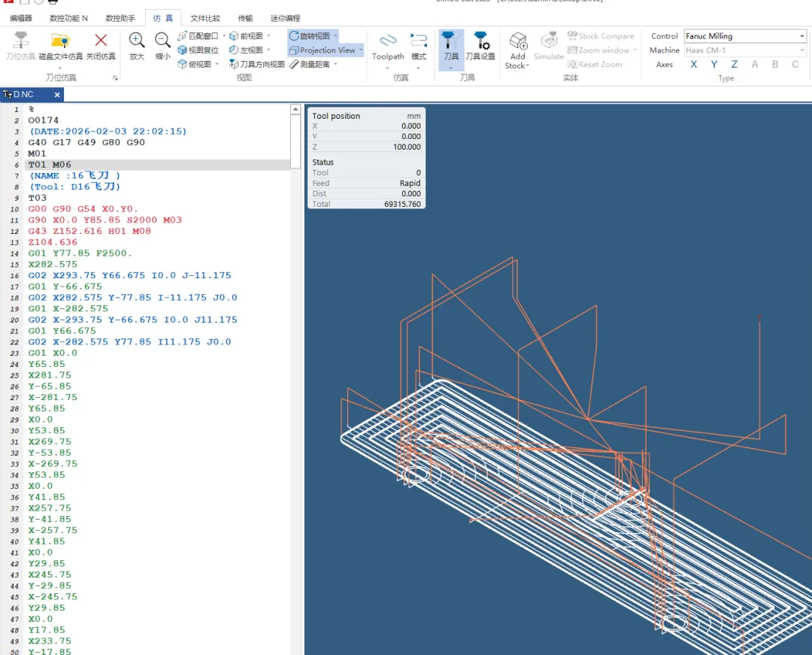Open the 刀具设置 tool setup icon
The width and height of the screenshot is (812, 655).
click(x=480, y=42)
